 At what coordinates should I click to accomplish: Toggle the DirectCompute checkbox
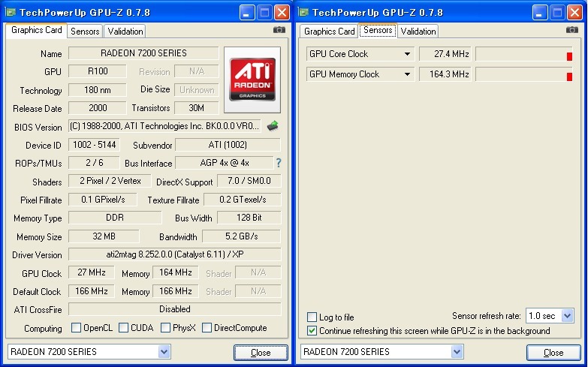pyautogui.click(x=207, y=328)
